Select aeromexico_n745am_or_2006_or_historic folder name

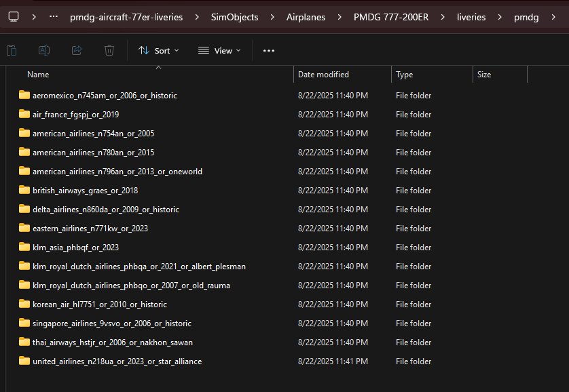105,96
